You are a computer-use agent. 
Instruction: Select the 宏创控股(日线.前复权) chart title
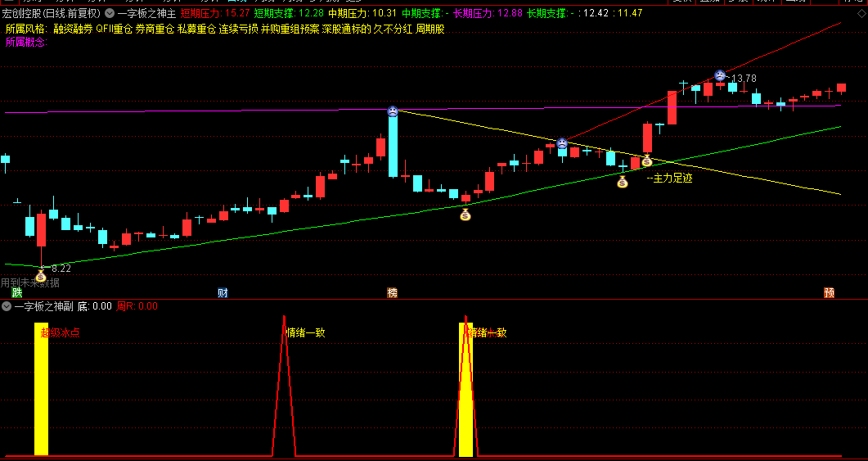click(x=52, y=13)
